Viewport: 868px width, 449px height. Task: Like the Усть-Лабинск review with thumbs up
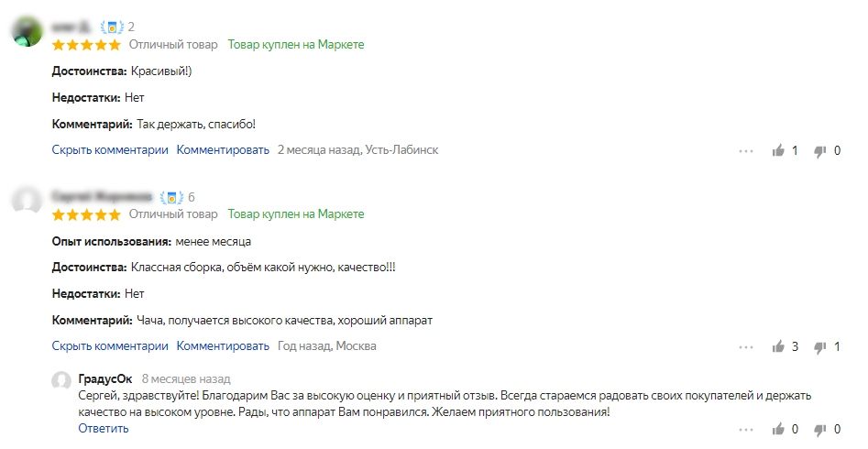[779, 150]
